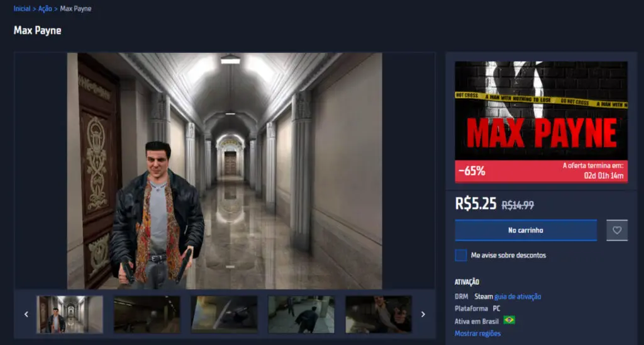Click the Max Payne cover art banner
Screen dimensions: 644x345
[x=541, y=111]
